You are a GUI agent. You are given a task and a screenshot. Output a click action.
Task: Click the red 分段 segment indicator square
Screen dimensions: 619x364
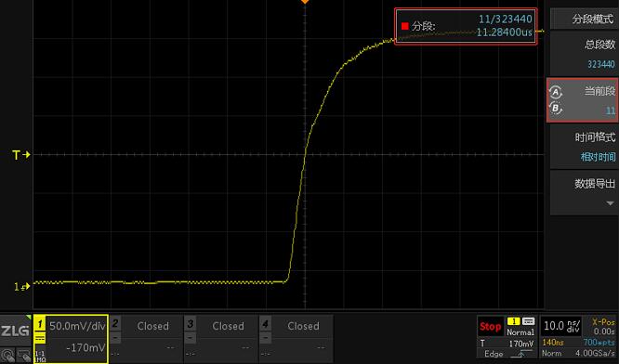click(x=404, y=26)
